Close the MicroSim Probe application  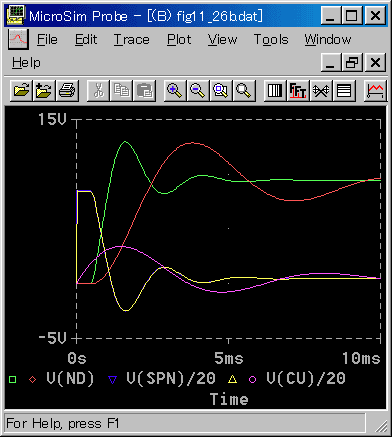coord(375,16)
